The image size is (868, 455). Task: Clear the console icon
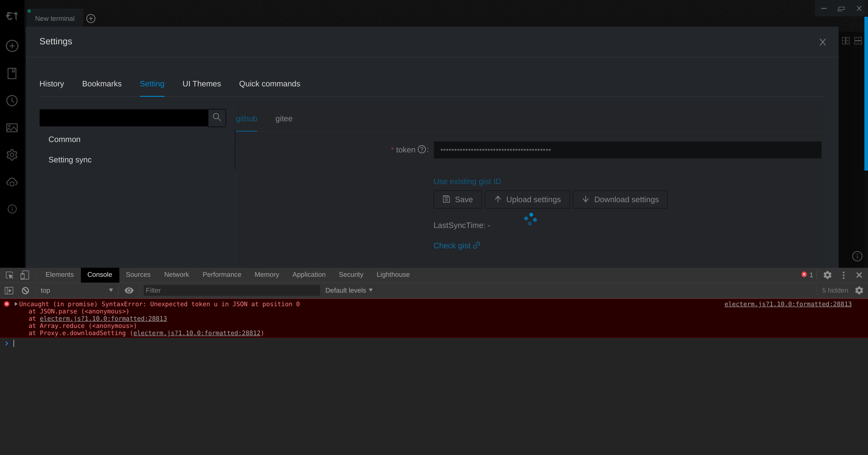coord(25,291)
